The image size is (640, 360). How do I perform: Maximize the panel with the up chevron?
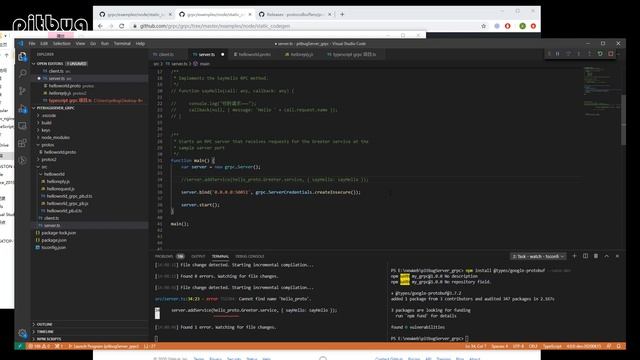607,256
